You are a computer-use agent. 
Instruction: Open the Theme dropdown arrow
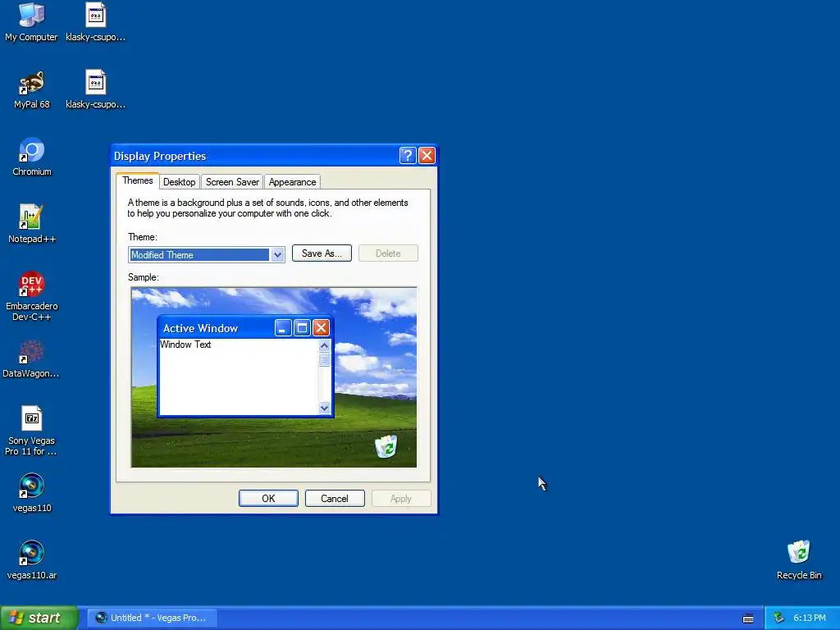pyautogui.click(x=277, y=255)
